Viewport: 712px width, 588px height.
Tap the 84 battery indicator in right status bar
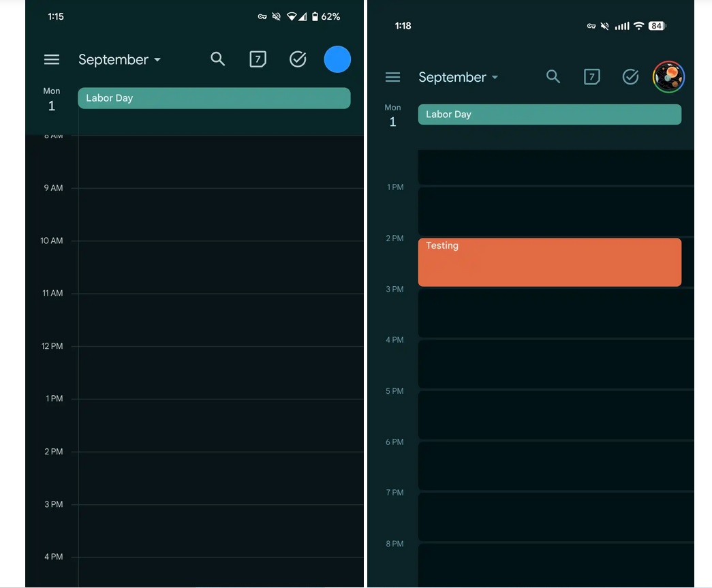coord(657,26)
